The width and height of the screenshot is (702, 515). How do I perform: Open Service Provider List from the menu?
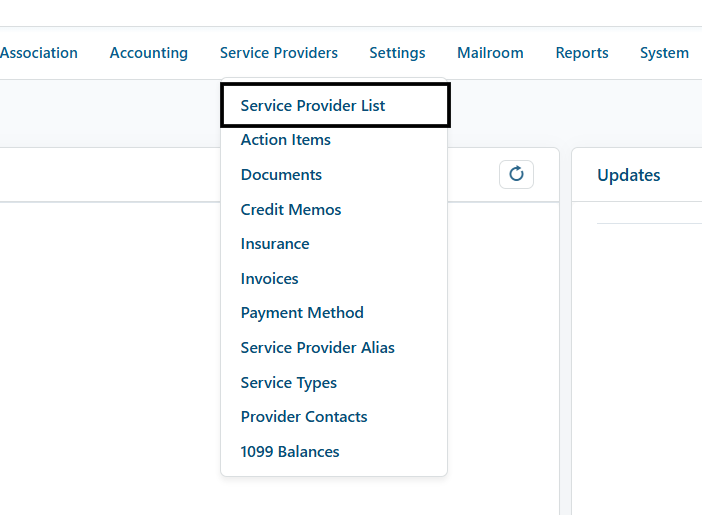(x=335, y=105)
